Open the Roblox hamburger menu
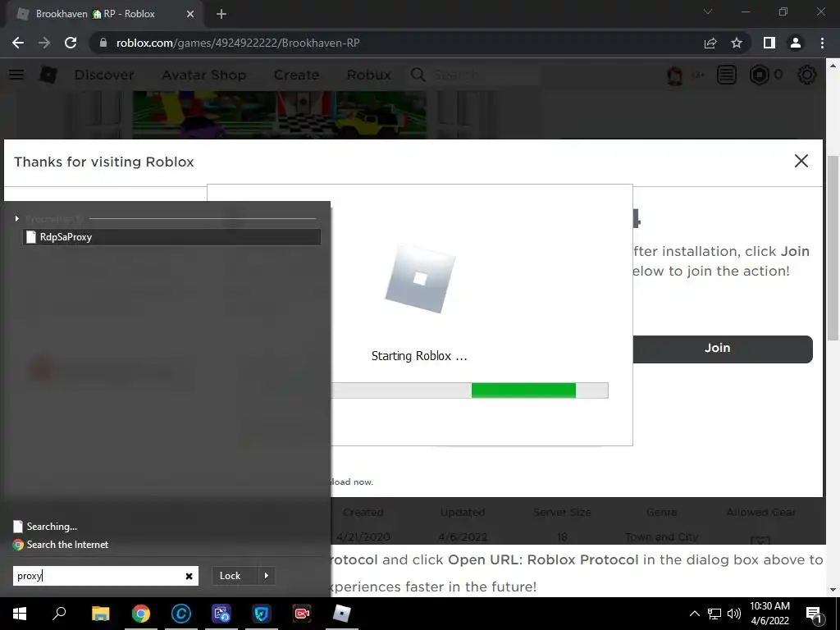The width and height of the screenshot is (840, 630). [16, 75]
